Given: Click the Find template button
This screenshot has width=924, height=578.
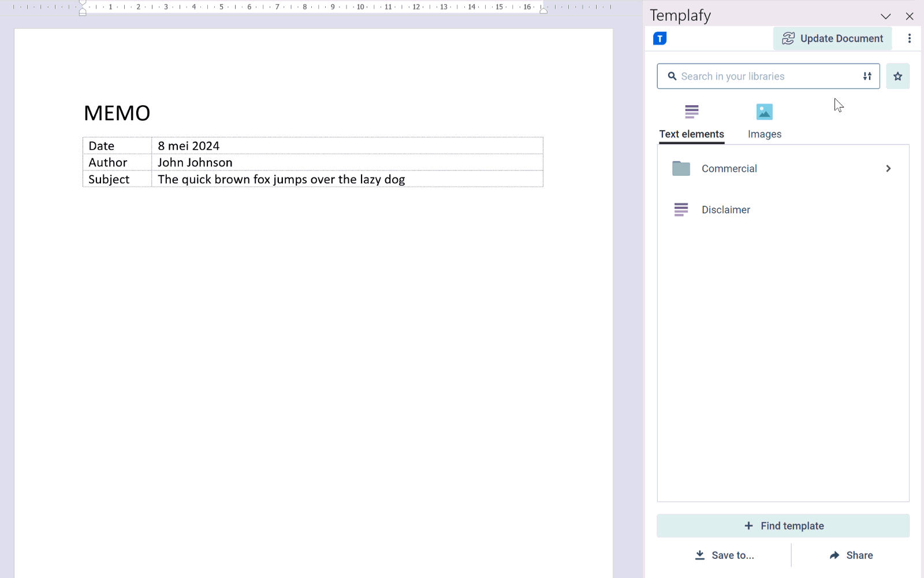Looking at the screenshot, I should (x=783, y=525).
